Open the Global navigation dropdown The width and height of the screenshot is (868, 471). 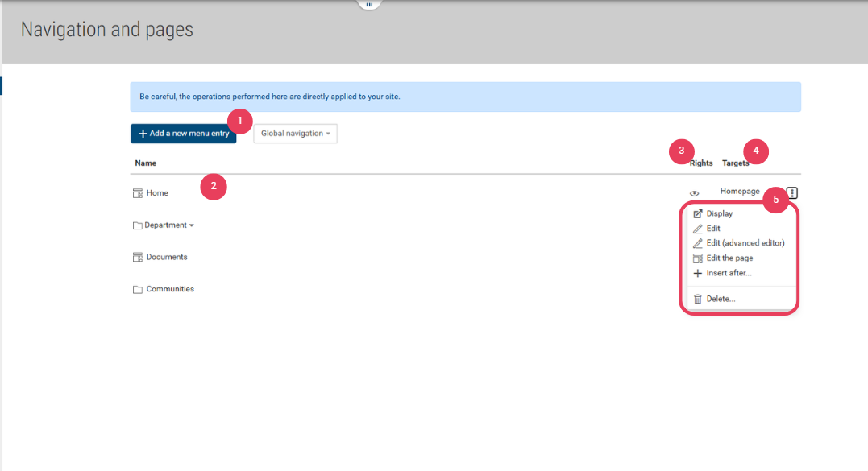(x=295, y=134)
